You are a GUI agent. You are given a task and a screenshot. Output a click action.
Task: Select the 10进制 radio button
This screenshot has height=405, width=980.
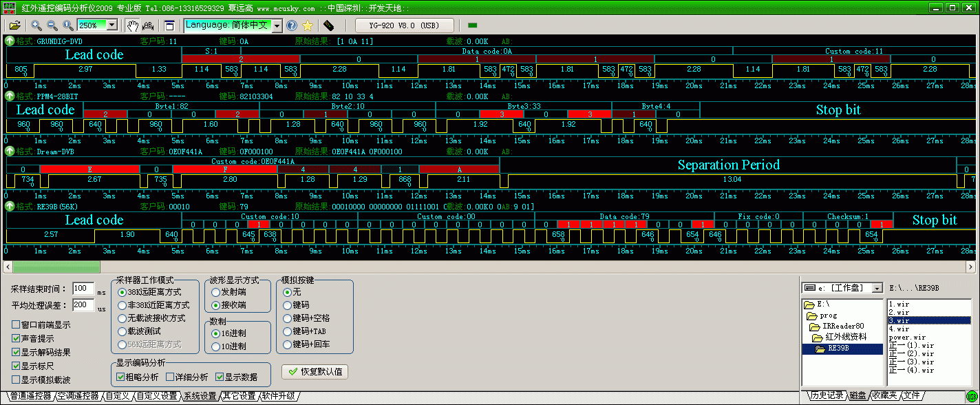215,346
